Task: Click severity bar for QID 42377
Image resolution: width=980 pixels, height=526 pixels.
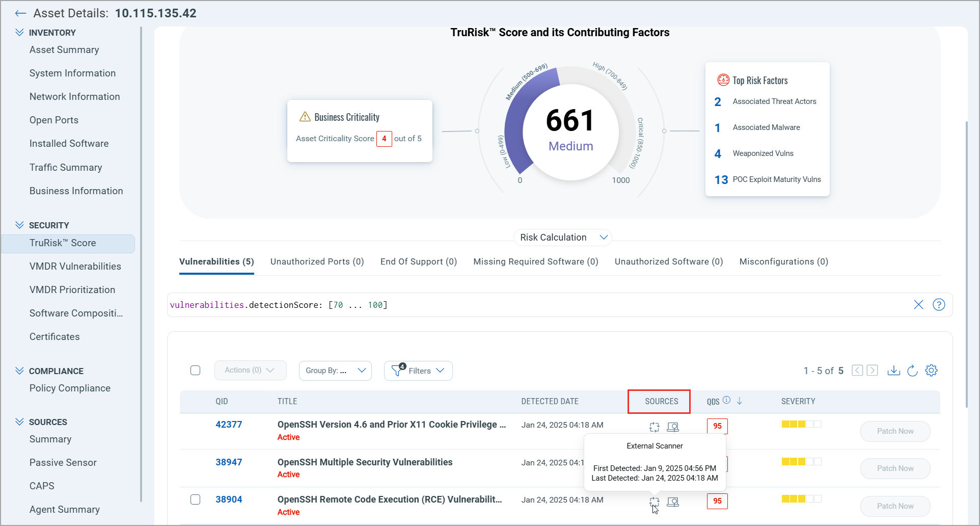Action: (x=801, y=424)
